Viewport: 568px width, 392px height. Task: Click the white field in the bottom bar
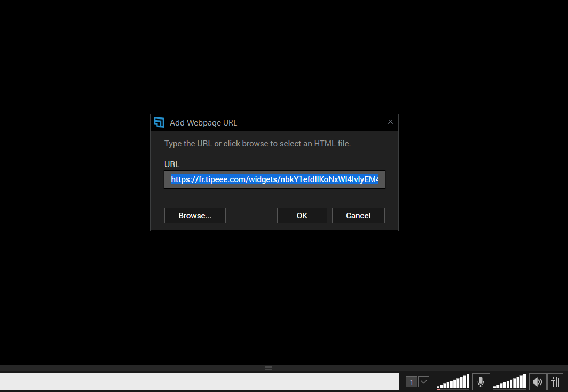[x=198, y=382]
